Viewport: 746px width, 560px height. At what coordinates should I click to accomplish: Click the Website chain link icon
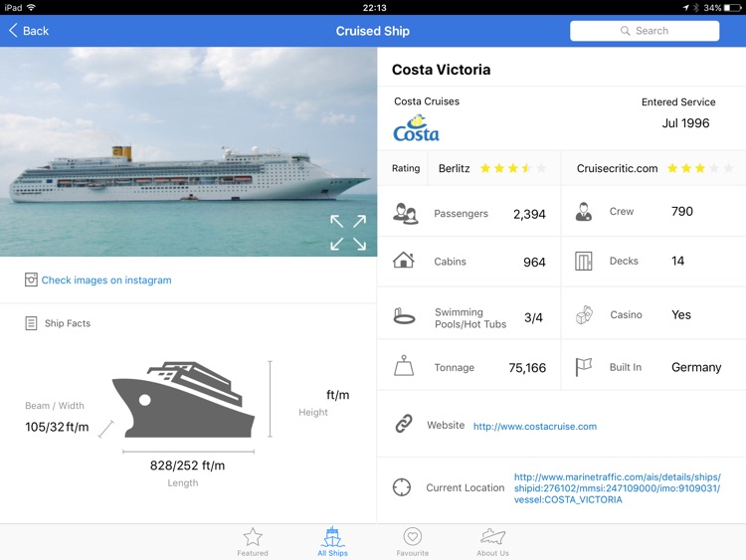(404, 424)
